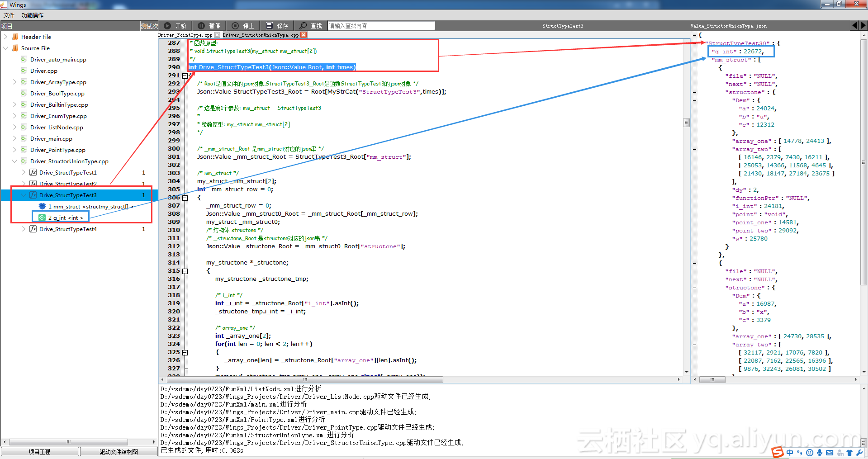The image size is (868, 459).
Task: Select Drive_StructTypeTest3 in the project tree
Action: click(68, 195)
